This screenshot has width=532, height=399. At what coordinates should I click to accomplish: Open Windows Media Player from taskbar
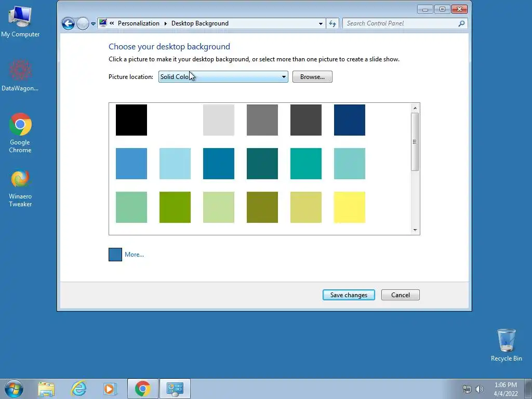click(x=110, y=389)
